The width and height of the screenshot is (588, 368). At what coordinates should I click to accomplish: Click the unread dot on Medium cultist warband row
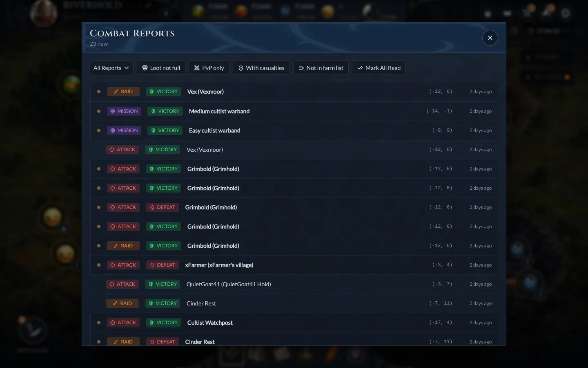[99, 111]
